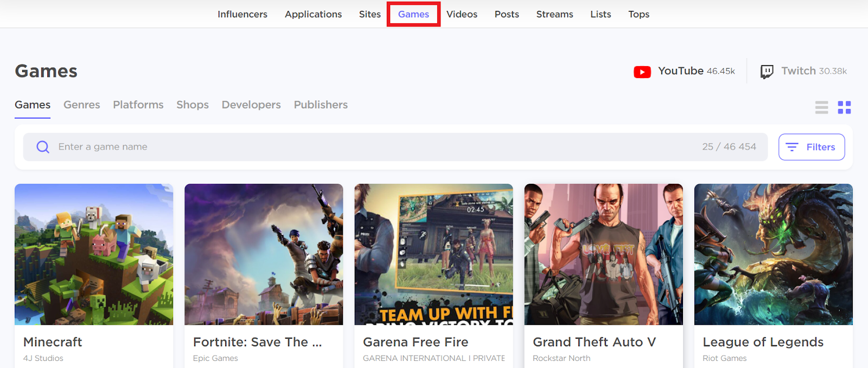This screenshot has width=868, height=368.
Task: Click the Twitch logo icon
Action: pyautogui.click(x=767, y=72)
